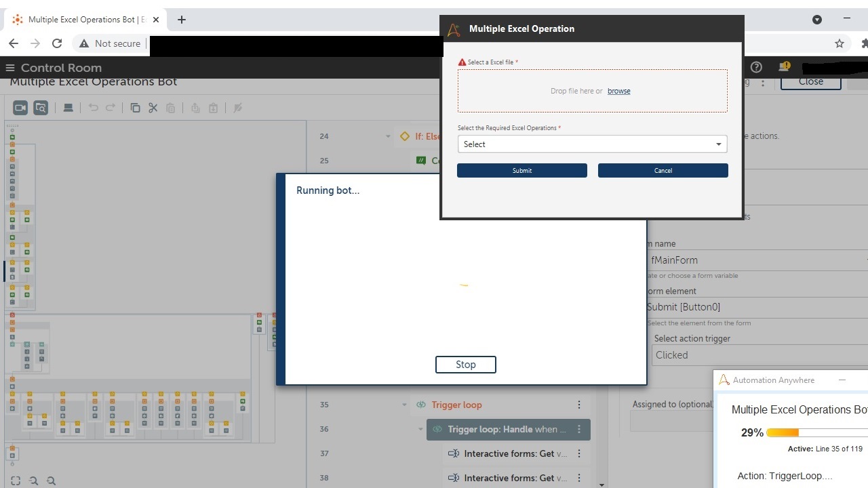Open options for Trigger loop Handle line 36

click(579, 429)
